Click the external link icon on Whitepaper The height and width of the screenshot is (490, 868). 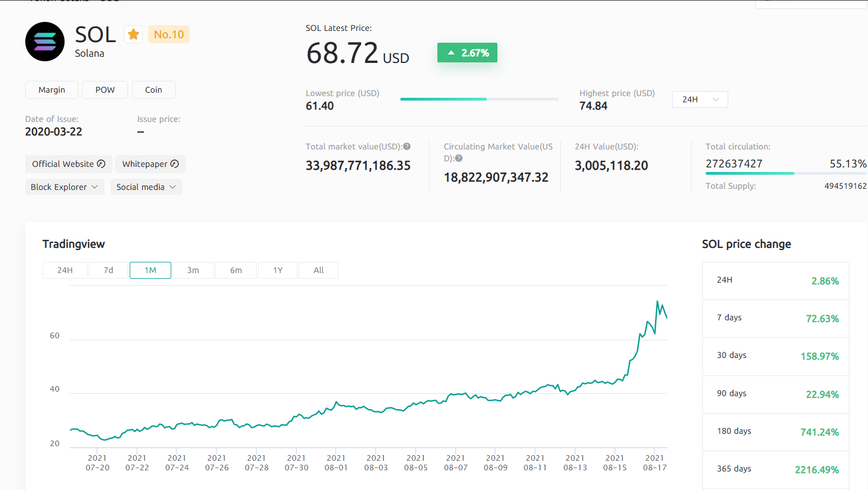(x=175, y=164)
